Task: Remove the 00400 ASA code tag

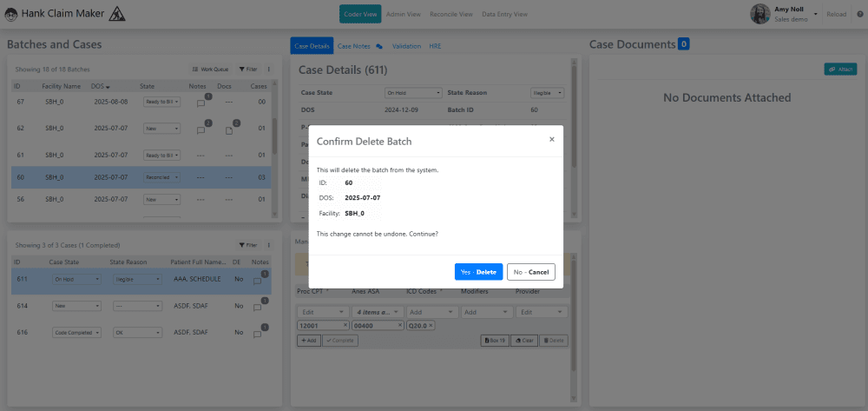Action: [x=400, y=325]
